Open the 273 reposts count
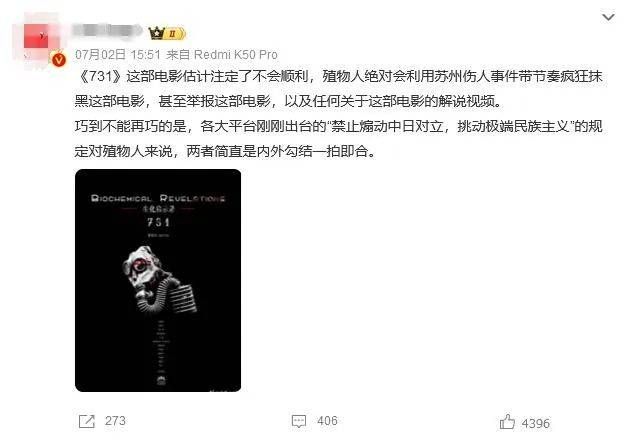Viewport: 626px width, 439px height. pos(115,421)
